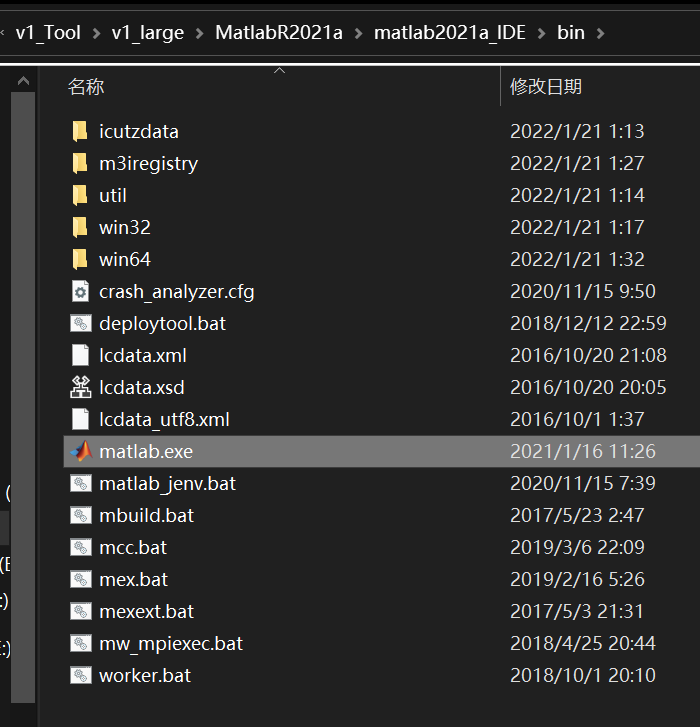Screen dimensions: 700x727
Task: Select the worker.bat file name
Action: pos(145,676)
